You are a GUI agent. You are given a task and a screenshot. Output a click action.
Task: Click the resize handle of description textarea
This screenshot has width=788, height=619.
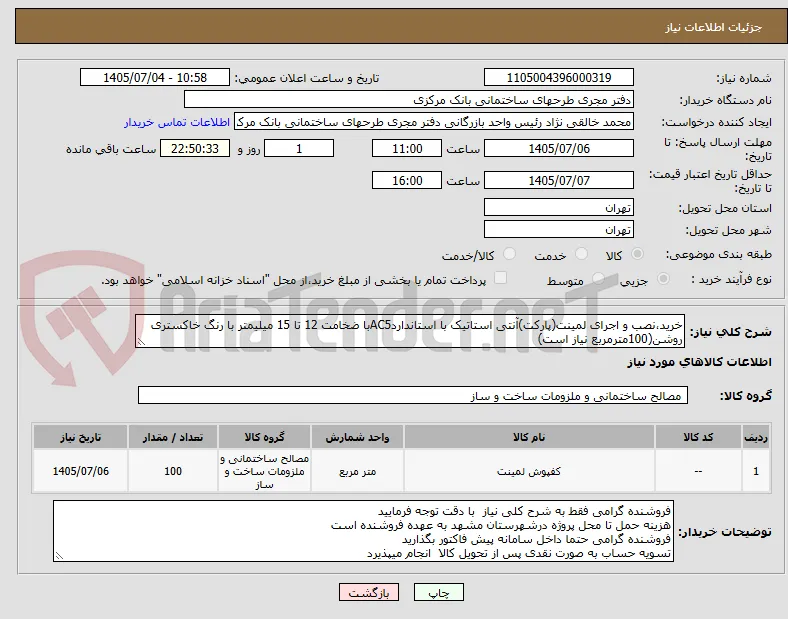(x=141, y=342)
